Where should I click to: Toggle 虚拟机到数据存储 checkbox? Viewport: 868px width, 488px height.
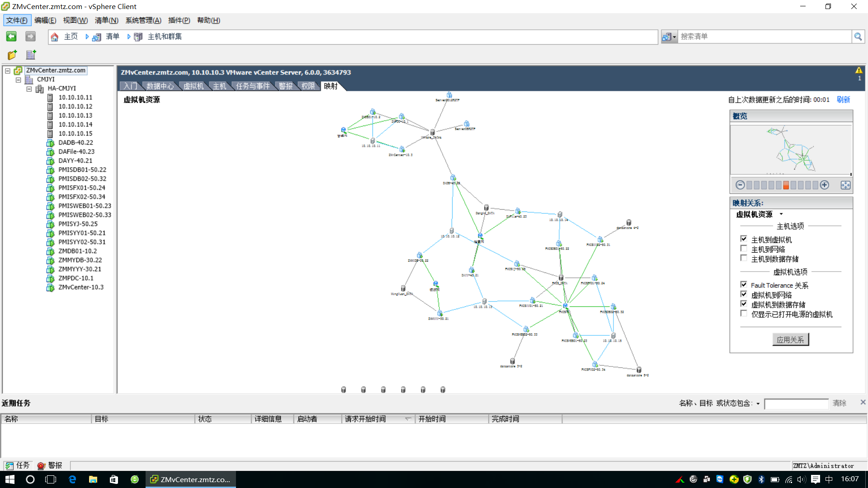coord(744,304)
